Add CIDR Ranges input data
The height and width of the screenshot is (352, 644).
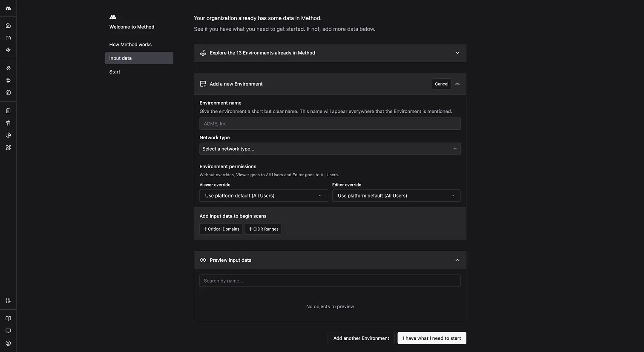click(263, 229)
